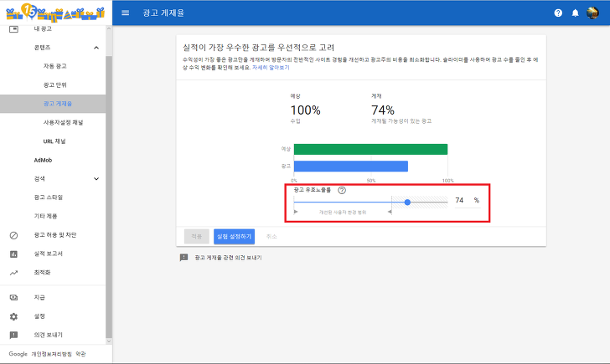Click the 의견 보내기 feedback icon in sidebar
Image resolution: width=610 pixels, height=364 pixels.
coord(13,336)
